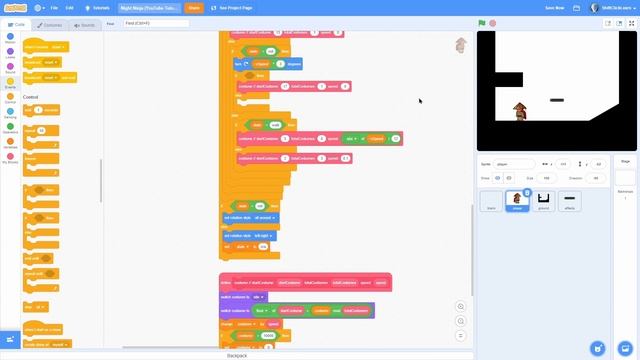Hide the sprite with crossed-eye toggle
Viewport: 640px width, 360px height.
[x=509, y=178]
